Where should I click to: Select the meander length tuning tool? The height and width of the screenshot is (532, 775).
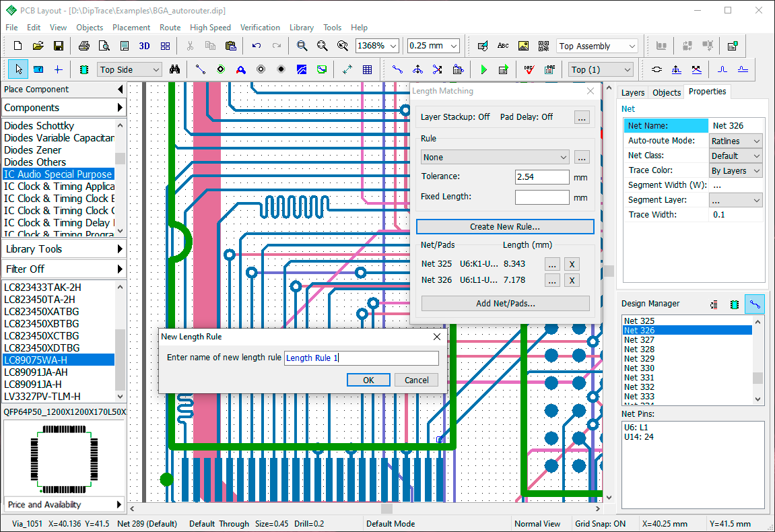coord(722,70)
